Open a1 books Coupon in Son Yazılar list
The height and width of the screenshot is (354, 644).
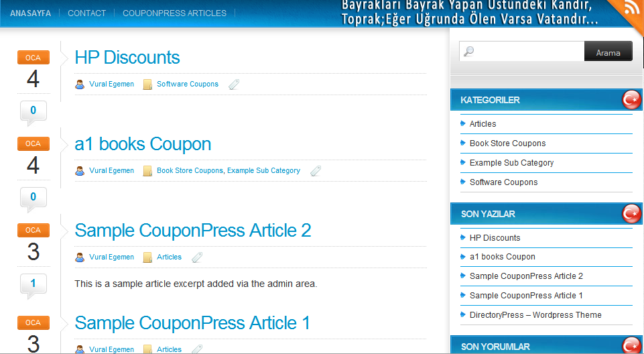(503, 257)
